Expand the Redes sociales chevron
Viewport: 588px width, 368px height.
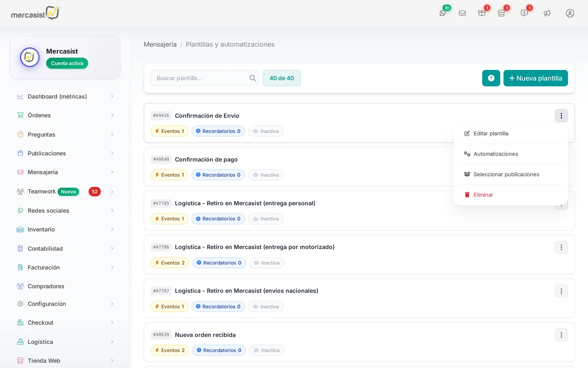tap(112, 210)
